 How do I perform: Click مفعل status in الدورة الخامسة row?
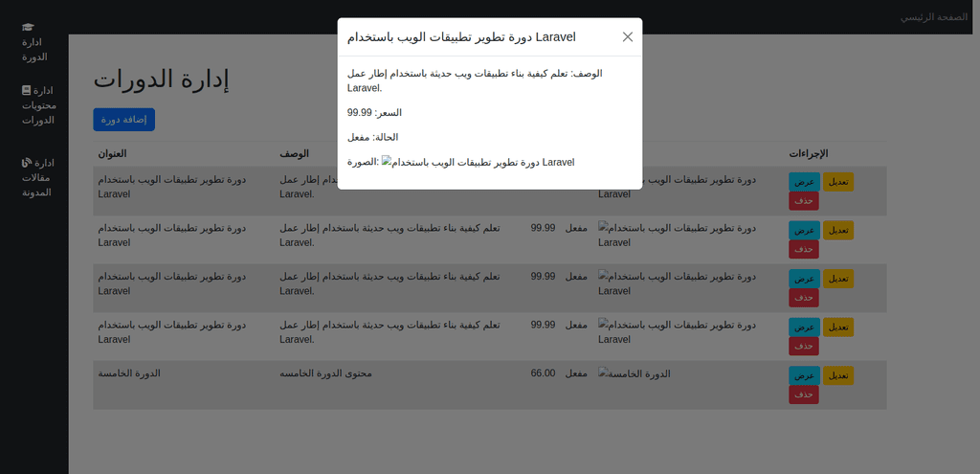(576, 373)
